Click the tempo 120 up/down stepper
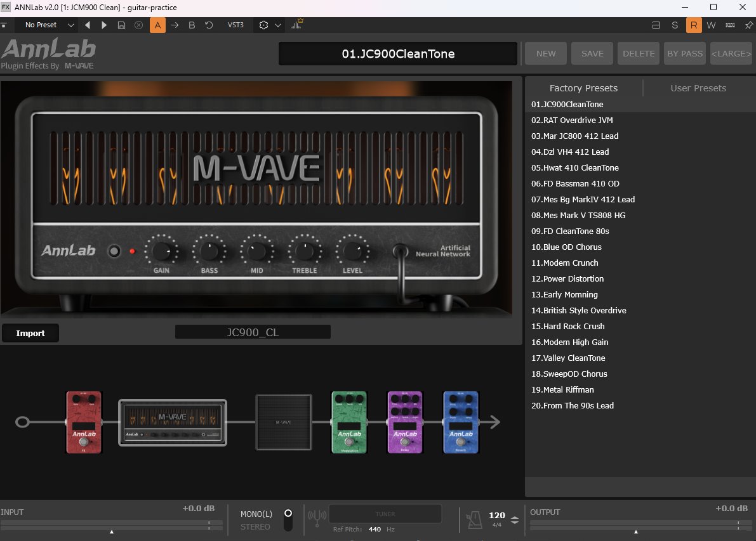 [514, 520]
